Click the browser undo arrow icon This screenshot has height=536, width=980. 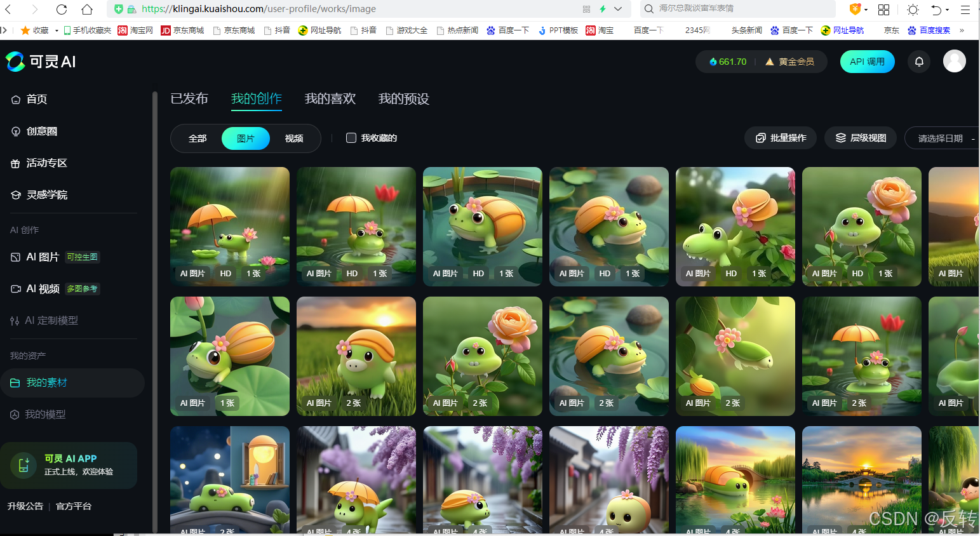click(936, 10)
